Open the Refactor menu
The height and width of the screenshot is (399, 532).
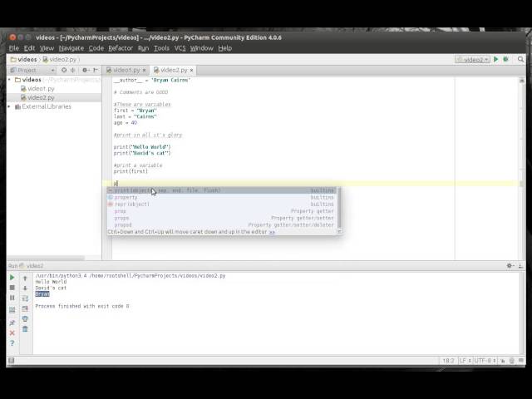click(x=121, y=48)
